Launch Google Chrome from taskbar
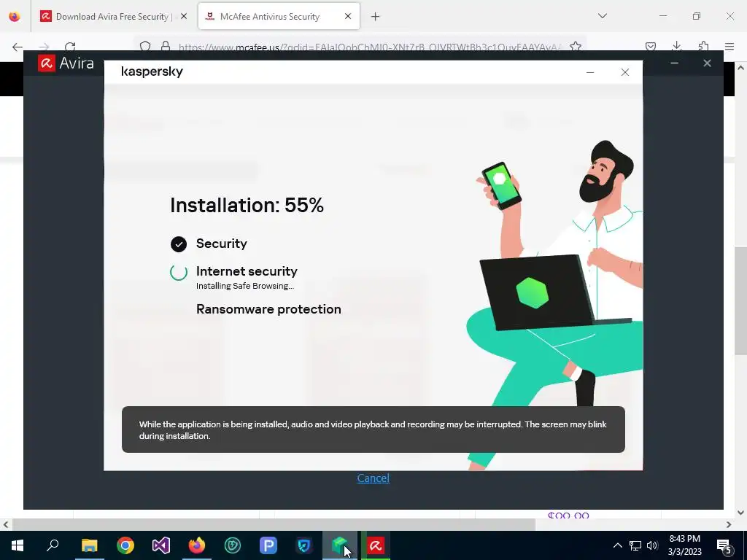 (125, 545)
